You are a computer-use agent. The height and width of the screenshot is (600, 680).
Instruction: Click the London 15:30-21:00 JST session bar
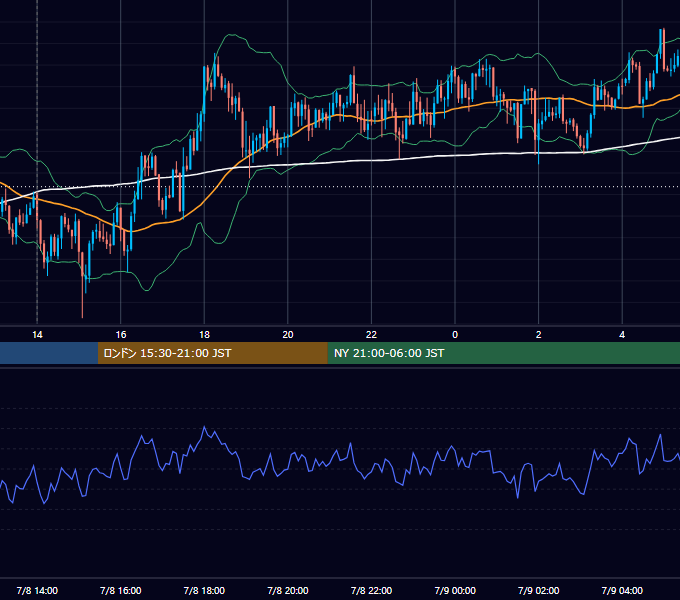click(212, 353)
